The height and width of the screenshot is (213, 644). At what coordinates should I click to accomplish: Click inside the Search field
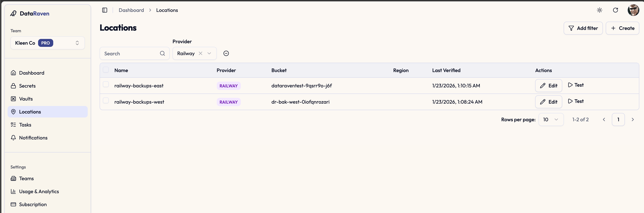pyautogui.click(x=130, y=53)
